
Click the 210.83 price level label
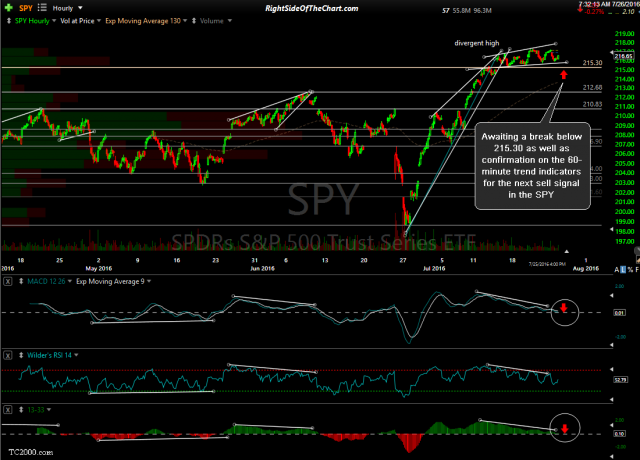tap(592, 104)
